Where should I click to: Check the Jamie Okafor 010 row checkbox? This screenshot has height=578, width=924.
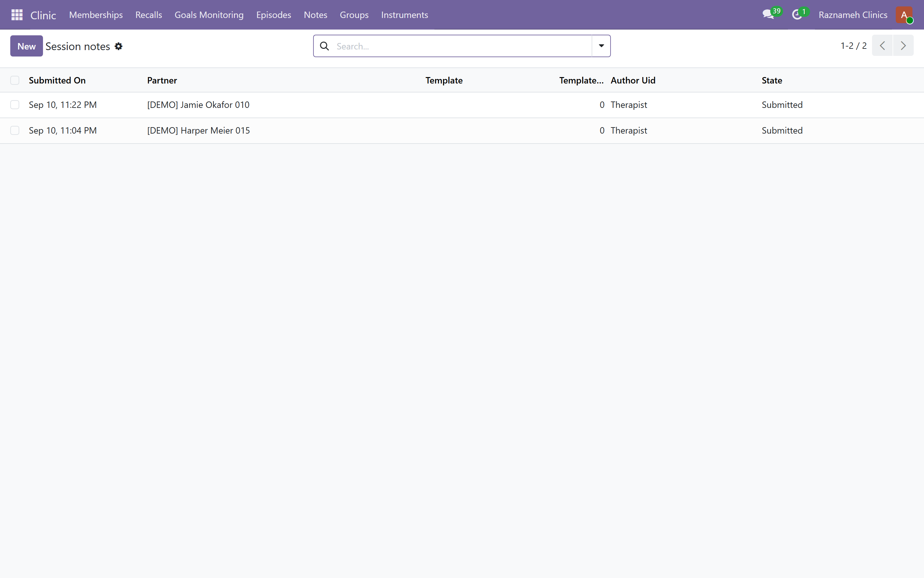15,105
